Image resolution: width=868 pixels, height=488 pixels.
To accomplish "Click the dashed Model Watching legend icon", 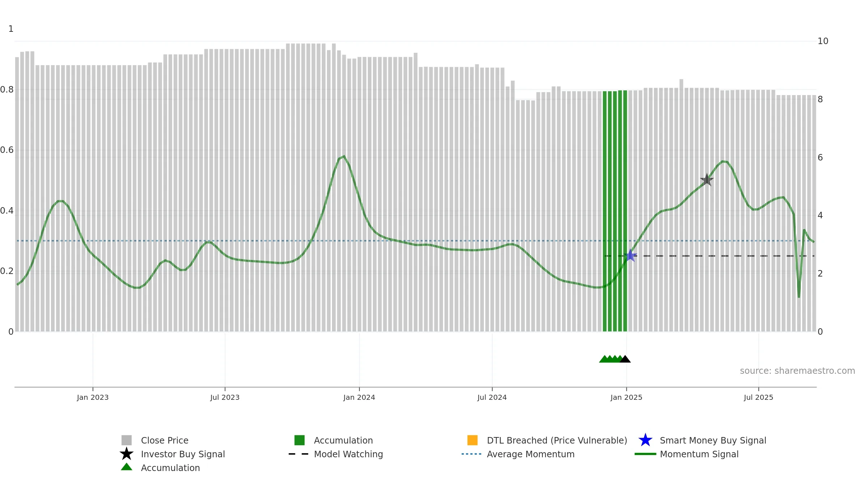I will [298, 454].
